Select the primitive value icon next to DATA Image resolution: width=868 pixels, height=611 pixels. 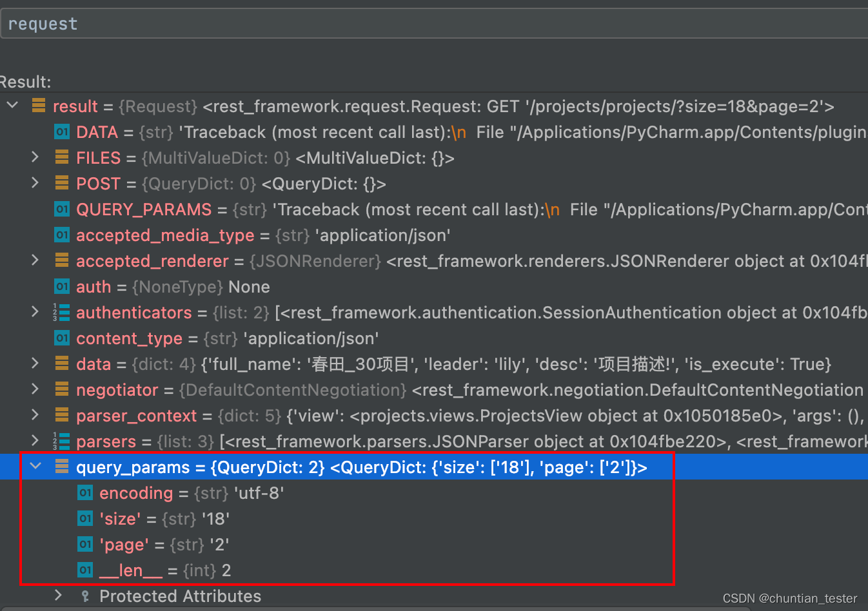click(61, 132)
